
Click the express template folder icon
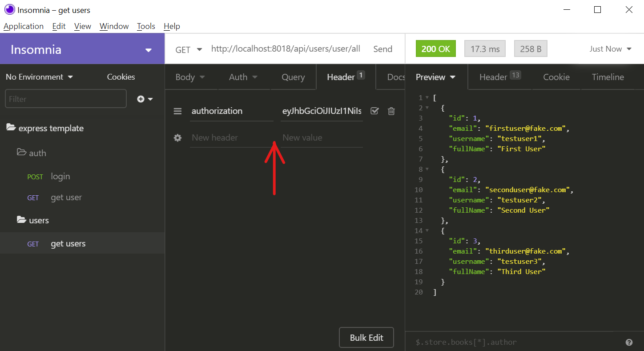click(x=11, y=128)
